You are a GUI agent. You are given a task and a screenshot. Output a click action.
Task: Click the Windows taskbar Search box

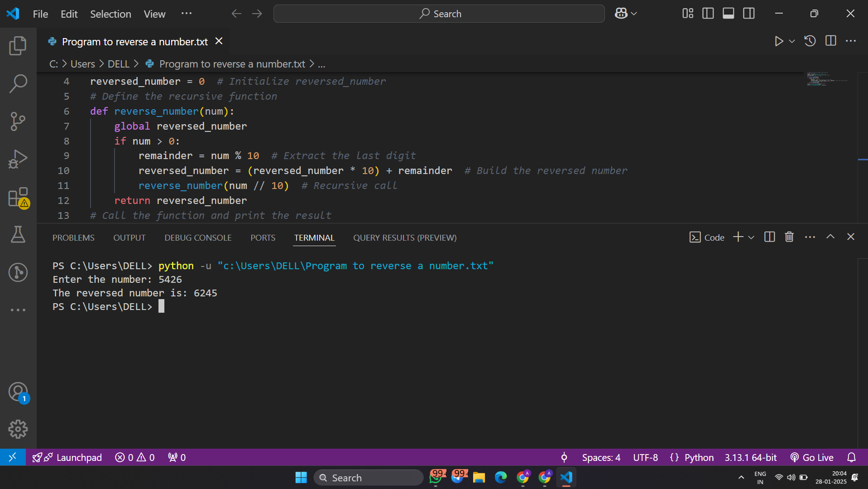coord(369,478)
